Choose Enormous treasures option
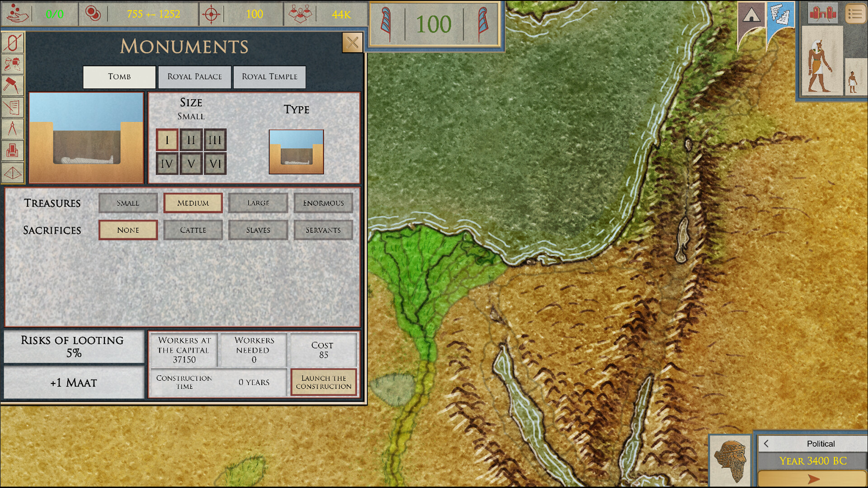 click(x=323, y=203)
